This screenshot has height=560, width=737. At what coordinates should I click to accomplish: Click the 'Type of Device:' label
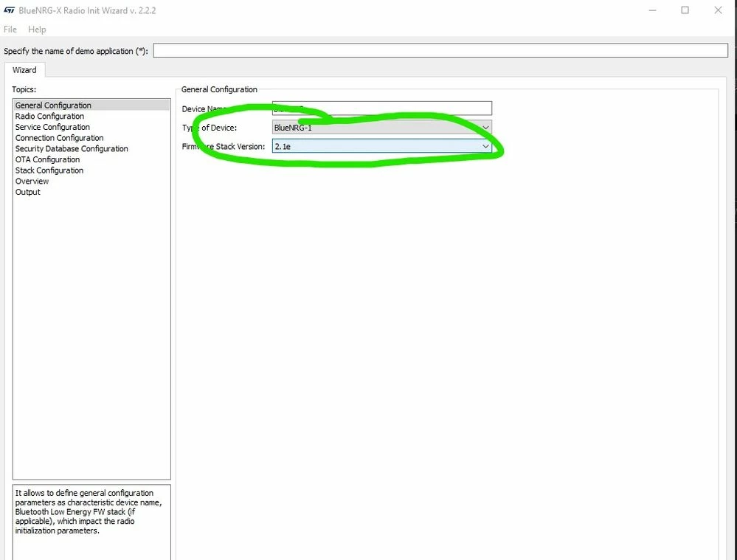pos(210,128)
